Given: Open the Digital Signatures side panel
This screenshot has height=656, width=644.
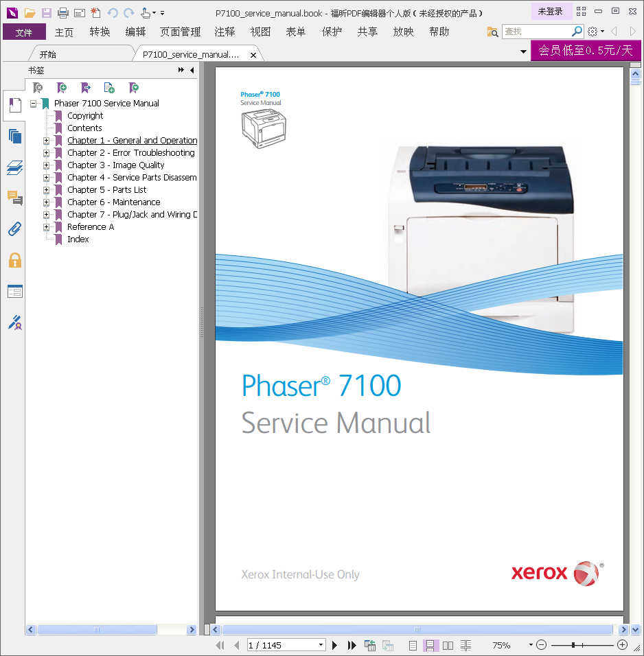Looking at the screenshot, I should 15,322.
